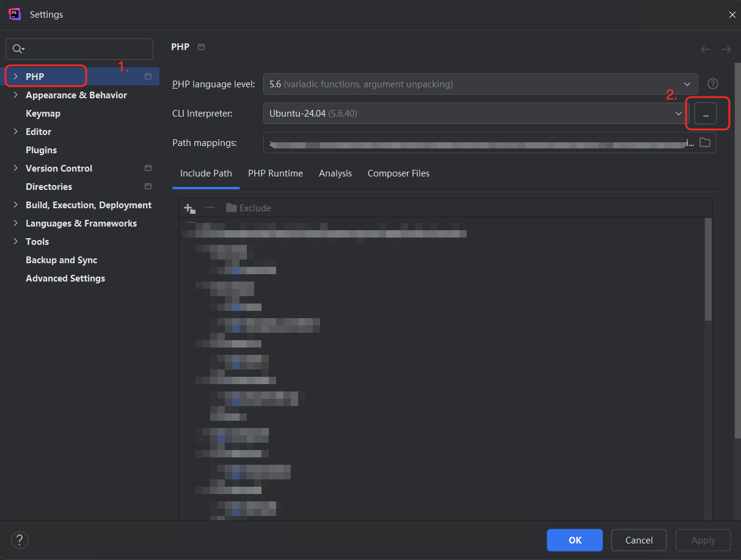Expand Build, Execution, Deployment node

15,205
